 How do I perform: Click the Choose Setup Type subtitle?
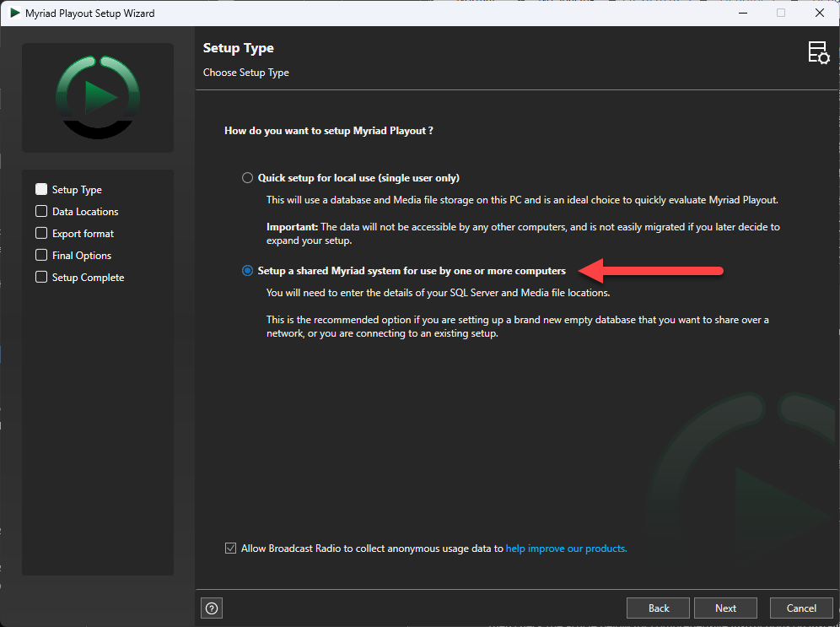coord(246,73)
